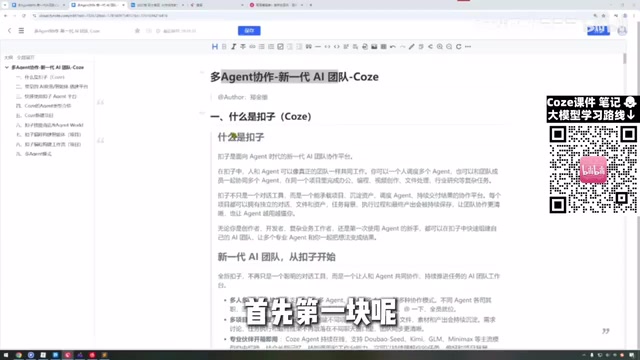The width and height of the screenshot is (640, 360).
Task: Click the floating quote icon at bottom right
Action: [605, 331]
